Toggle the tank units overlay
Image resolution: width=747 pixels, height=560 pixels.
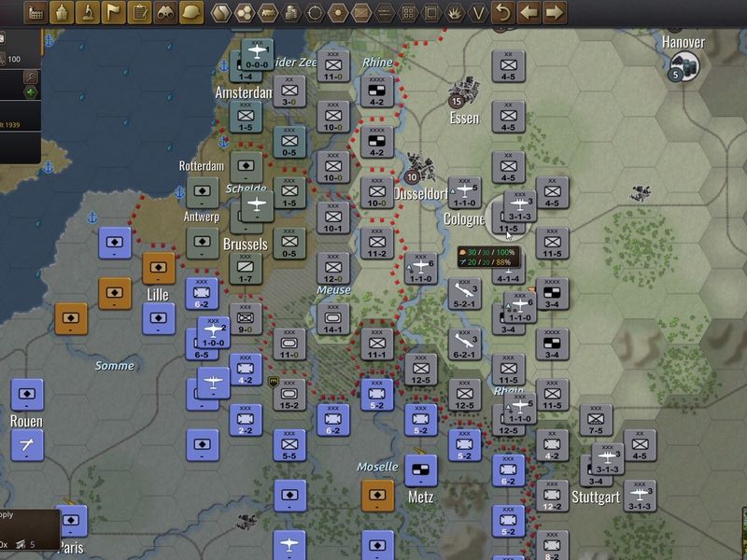[x=268, y=13]
